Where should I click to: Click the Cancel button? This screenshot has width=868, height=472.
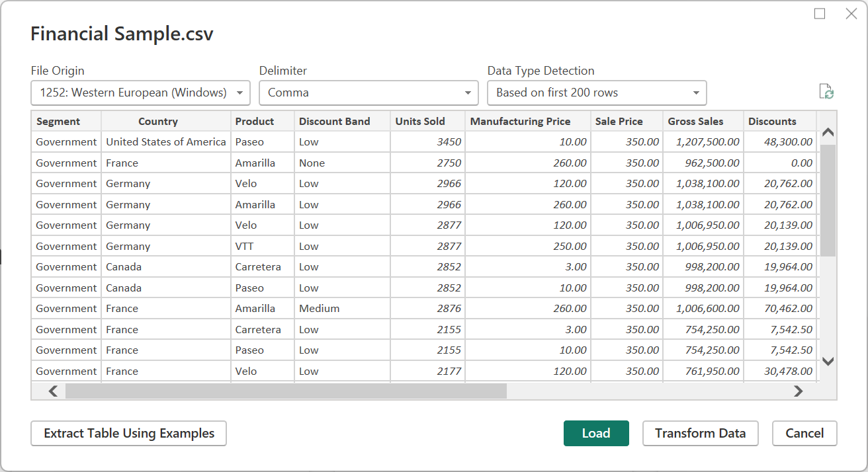(804, 434)
